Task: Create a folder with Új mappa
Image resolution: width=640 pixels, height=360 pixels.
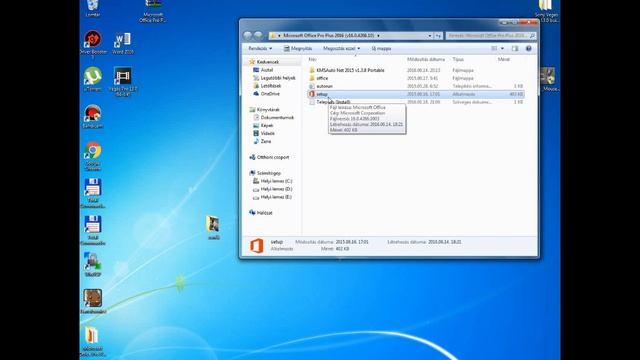Action: click(381, 49)
